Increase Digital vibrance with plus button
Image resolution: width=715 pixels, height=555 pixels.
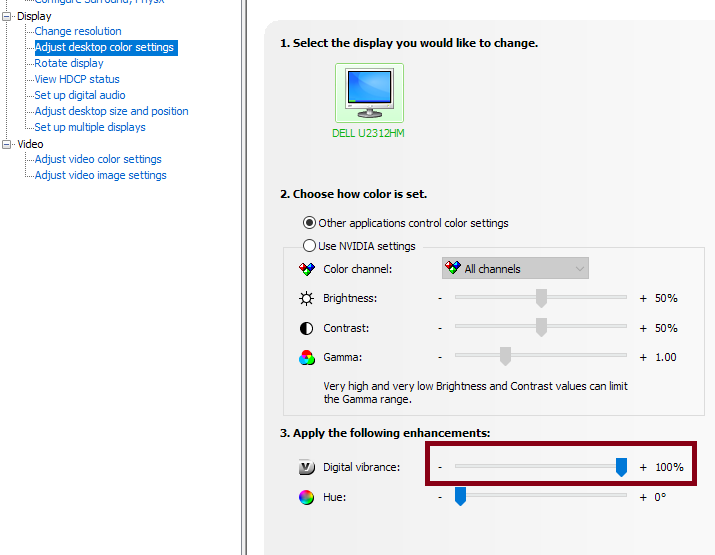[x=643, y=467]
